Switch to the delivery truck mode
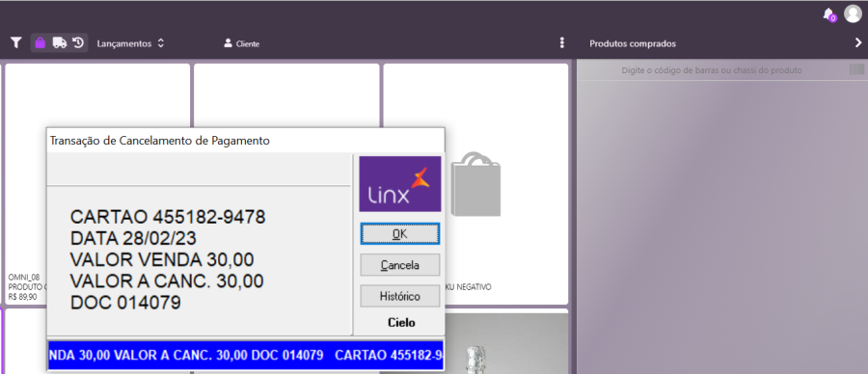 60,42
